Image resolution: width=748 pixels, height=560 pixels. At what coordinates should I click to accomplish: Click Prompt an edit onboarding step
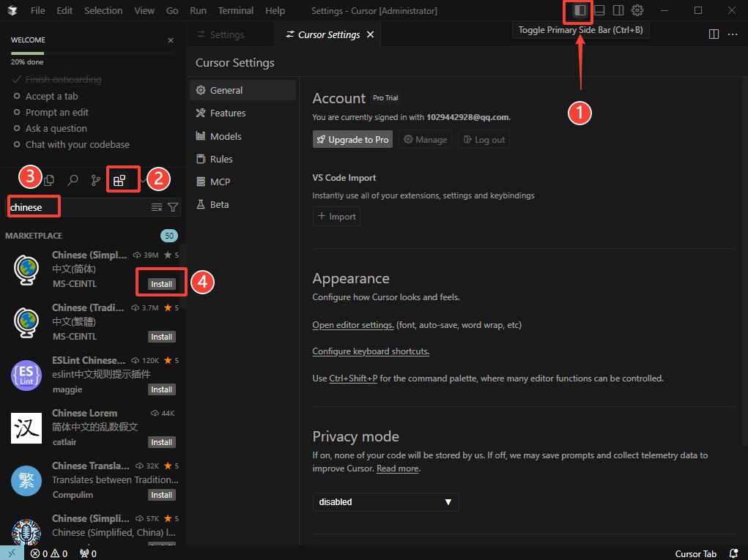(56, 113)
